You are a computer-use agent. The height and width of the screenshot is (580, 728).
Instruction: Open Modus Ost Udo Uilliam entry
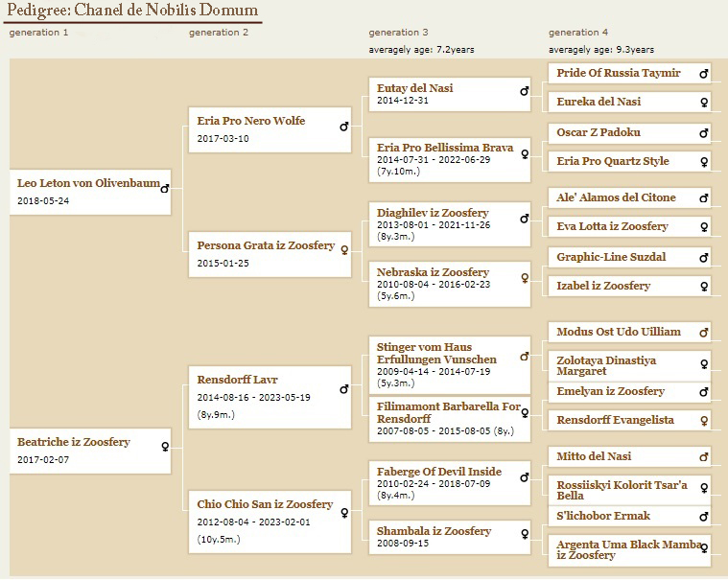(619, 332)
